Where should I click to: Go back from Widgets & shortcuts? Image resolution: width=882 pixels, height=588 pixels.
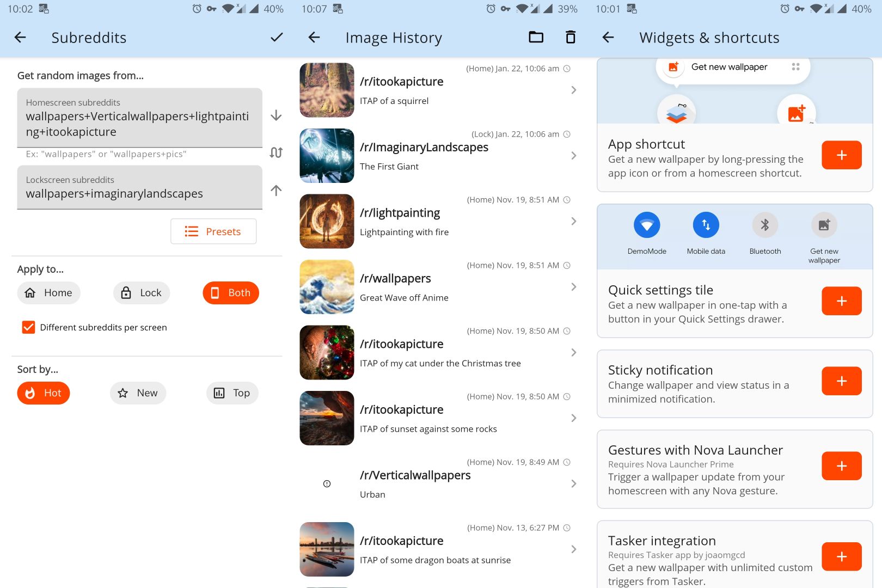click(x=608, y=38)
